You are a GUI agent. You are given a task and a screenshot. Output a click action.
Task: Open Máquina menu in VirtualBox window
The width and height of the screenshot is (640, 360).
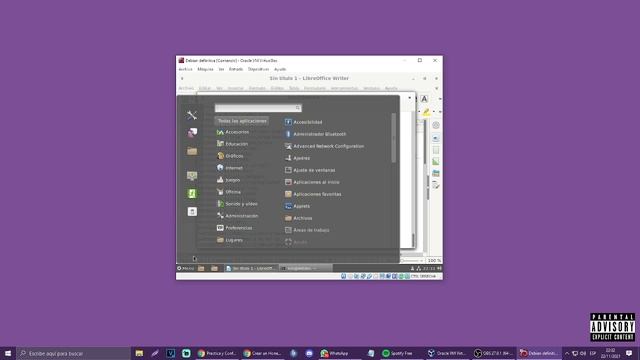[x=205, y=69]
